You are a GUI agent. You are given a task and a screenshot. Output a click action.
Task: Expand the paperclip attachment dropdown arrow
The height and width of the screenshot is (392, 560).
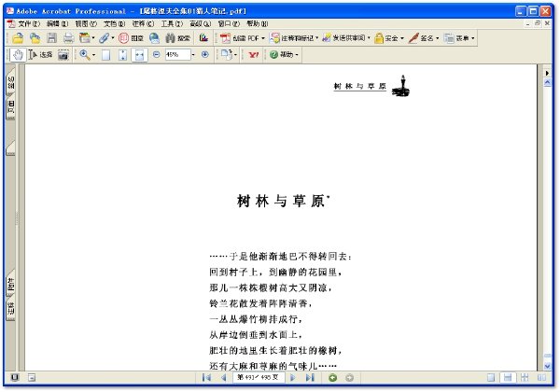tap(113, 38)
